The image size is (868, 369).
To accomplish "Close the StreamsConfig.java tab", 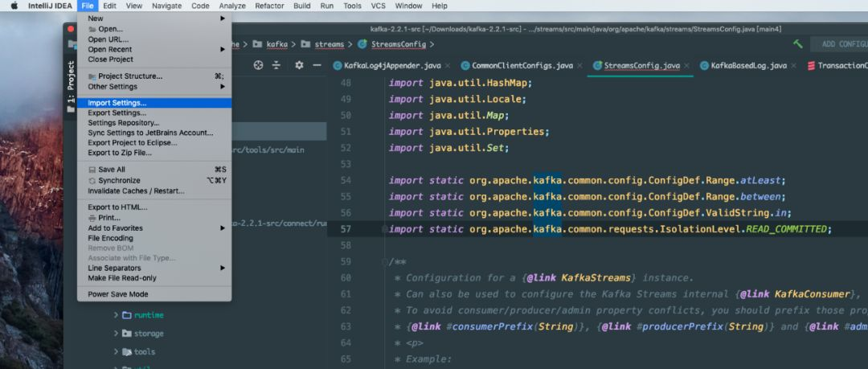I will [x=686, y=66].
